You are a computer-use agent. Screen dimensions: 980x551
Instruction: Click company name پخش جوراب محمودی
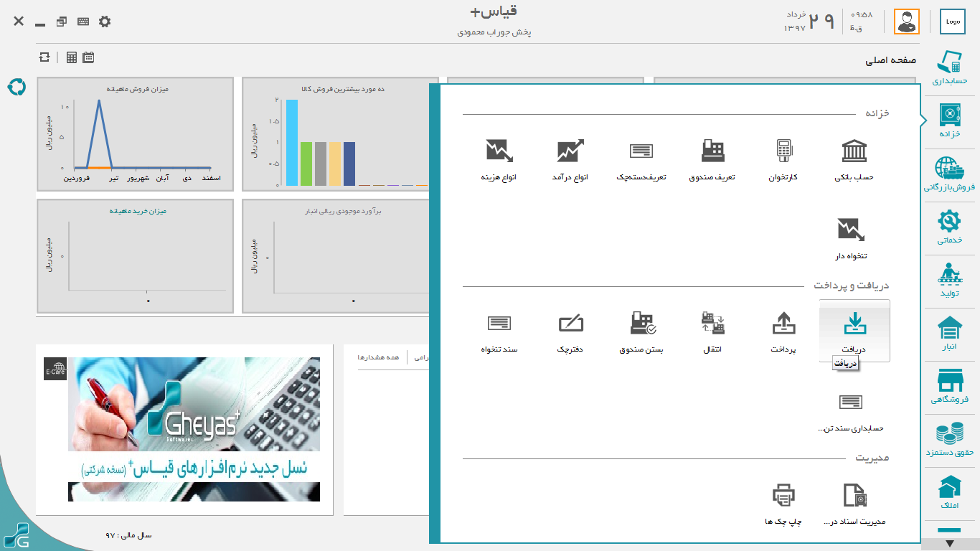(x=494, y=32)
